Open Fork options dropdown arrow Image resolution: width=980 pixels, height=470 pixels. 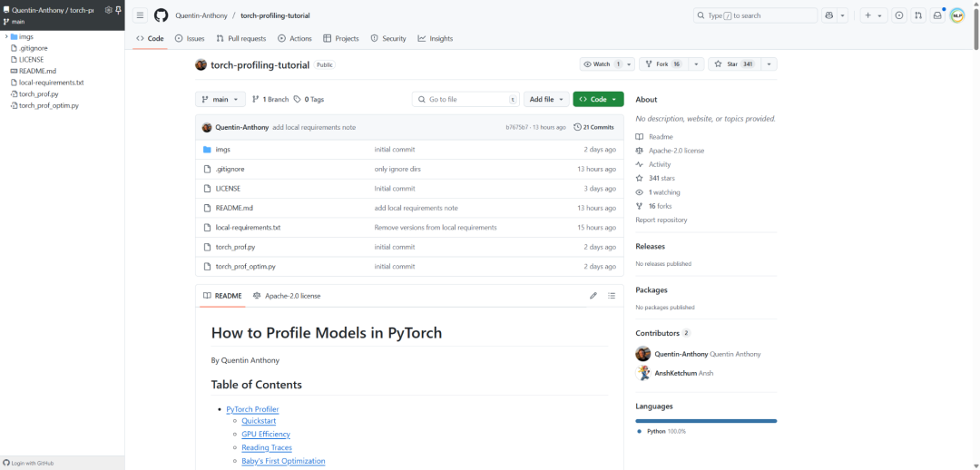(696, 64)
